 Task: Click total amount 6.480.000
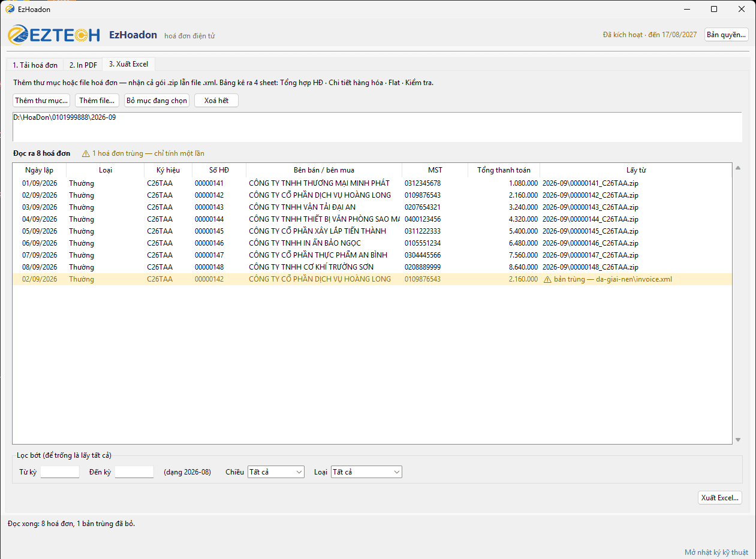(x=523, y=243)
